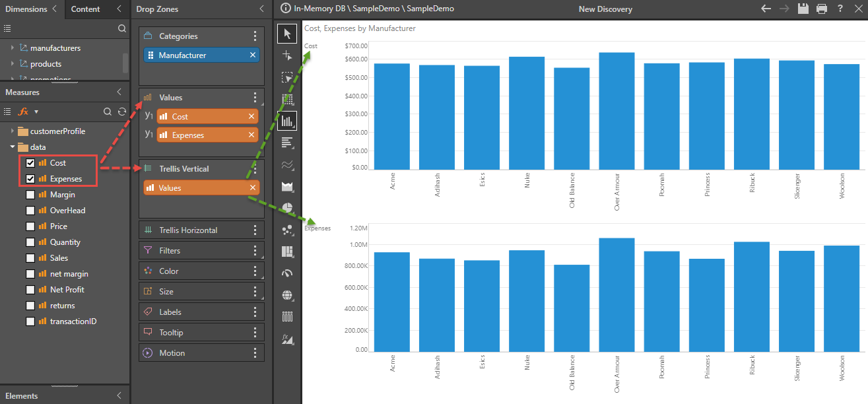This screenshot has width=868, height=404.
Task: Expand the customerProfile folder
Action: (x=12, y=131)
